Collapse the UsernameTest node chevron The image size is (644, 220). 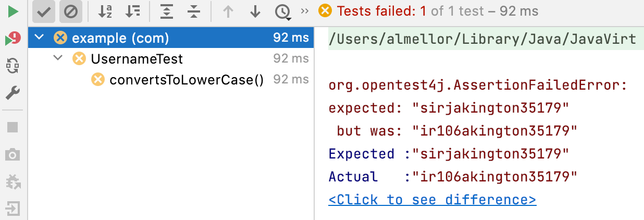pos(58,59)
